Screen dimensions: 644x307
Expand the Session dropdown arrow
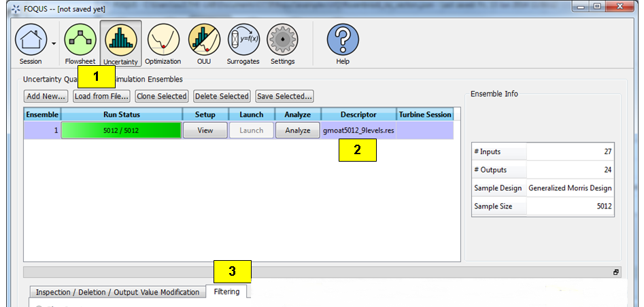coord(54,43)
